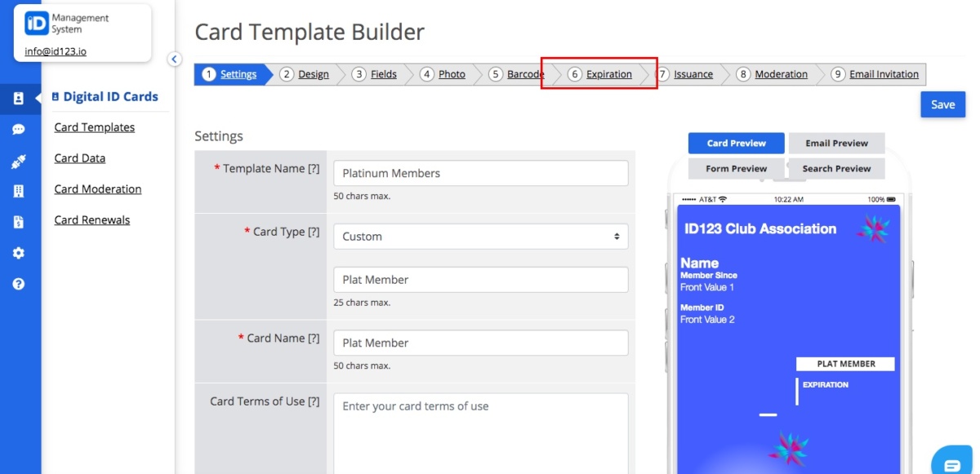Screen dimensions: 980x474
Task: Switch to the Email Invitation step
Action: click(x=884, y=73)
